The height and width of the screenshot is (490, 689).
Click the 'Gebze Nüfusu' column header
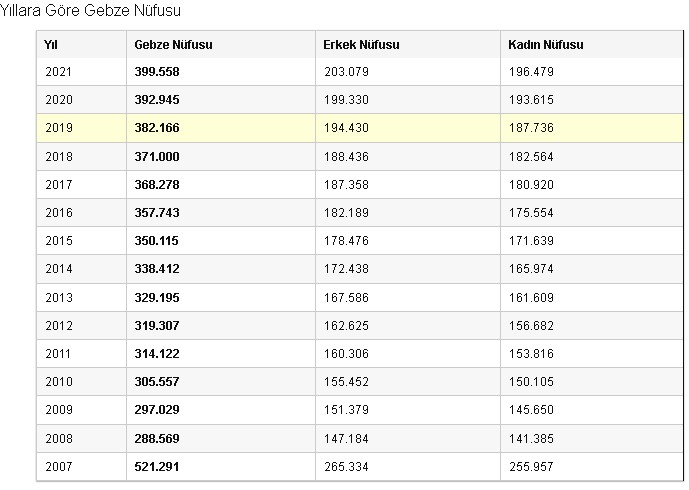pyautogui.click(x=173, y=46)
